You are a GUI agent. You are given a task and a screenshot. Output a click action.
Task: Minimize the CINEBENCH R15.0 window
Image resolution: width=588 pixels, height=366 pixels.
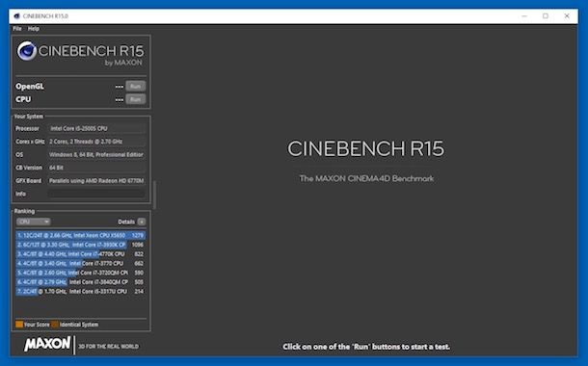(x=524, y=16)
